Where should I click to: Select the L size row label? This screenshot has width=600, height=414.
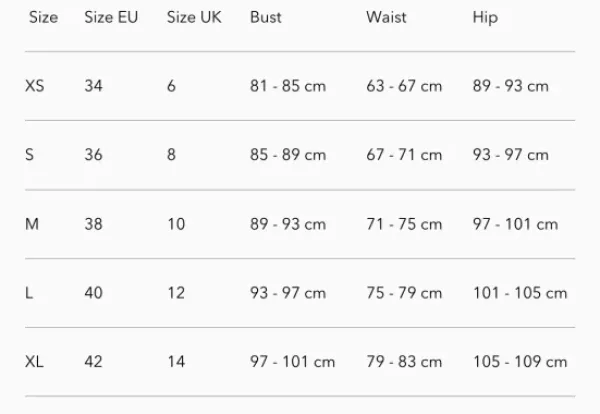click(x=29, y=293)
